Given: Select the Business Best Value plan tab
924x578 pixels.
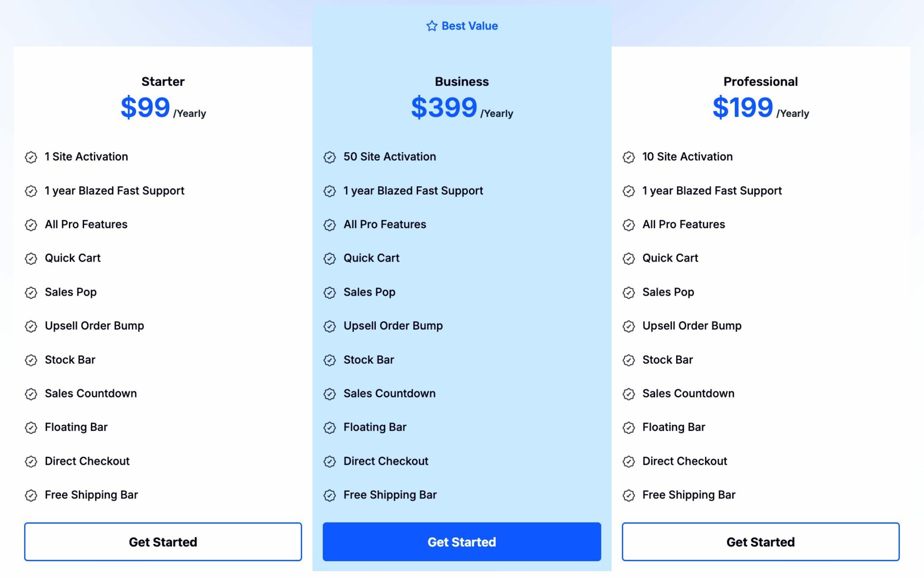Looking at the screenshot, I should point(462,26).
